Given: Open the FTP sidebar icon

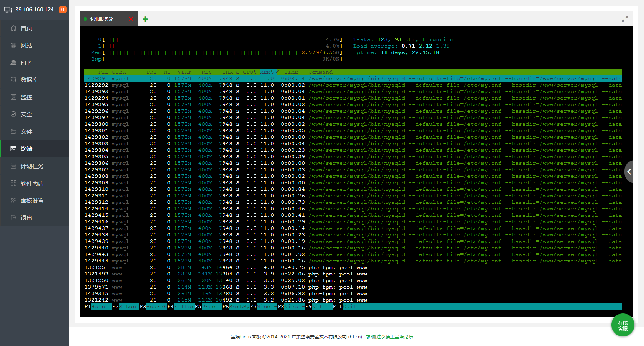Looking at the screenshot, I should (13, 62).
